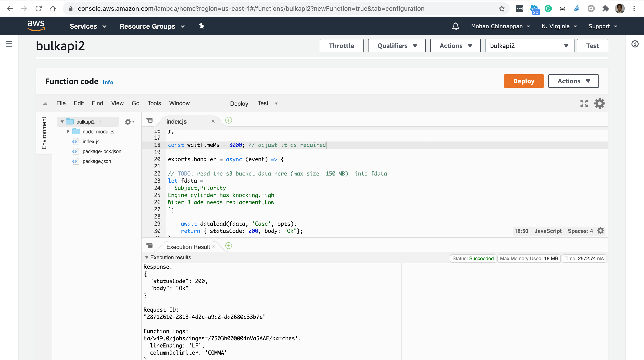This screenshot has height=360, width=644.
Task: Open the left hamburger navigation menu
Action: coord(9,44)
